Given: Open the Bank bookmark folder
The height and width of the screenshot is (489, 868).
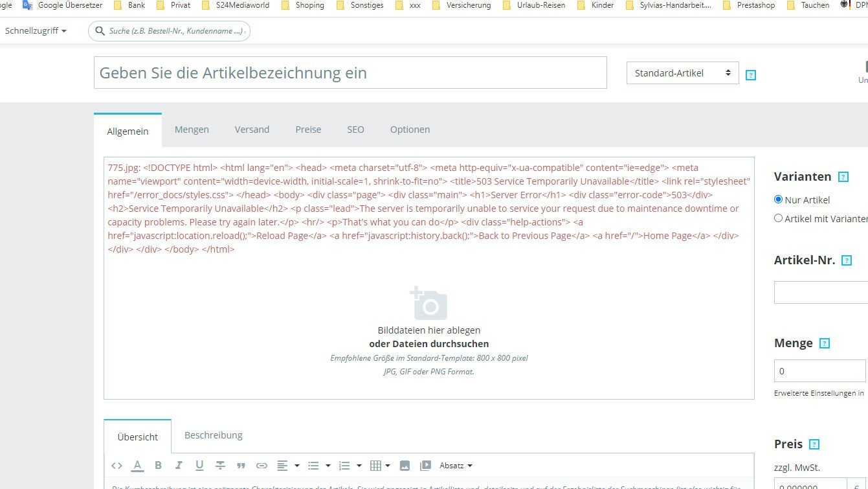Looking at the screenshot, I should coord(129,5).
